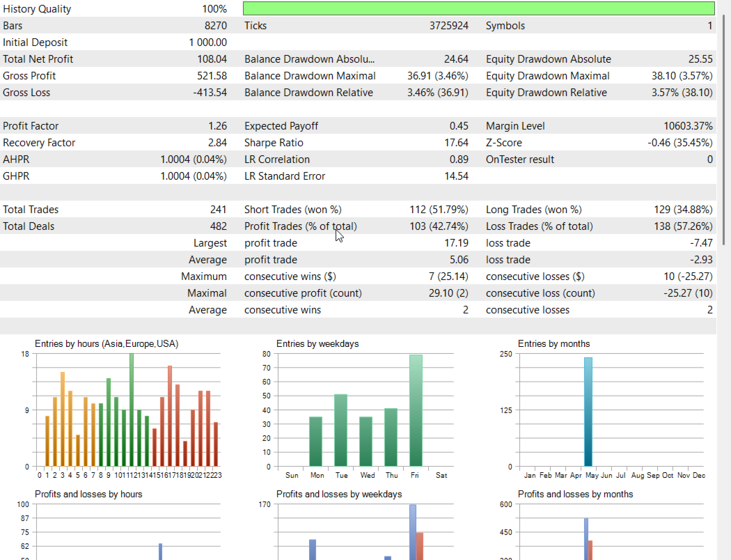Click the May bar in Entries by months
The width and height of the screenshot is (731, 560).
point(588,412)
